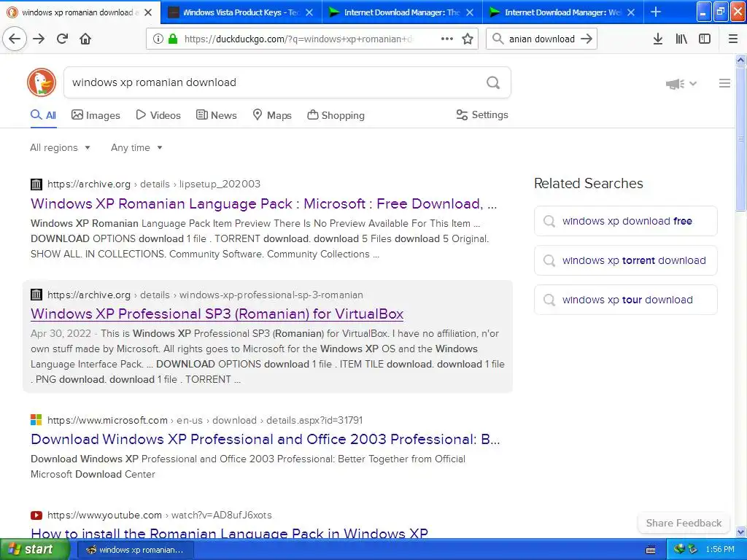Open page actions three-dot menu
This screenshot has width=747, height=560.
click(x=447, y=39)
